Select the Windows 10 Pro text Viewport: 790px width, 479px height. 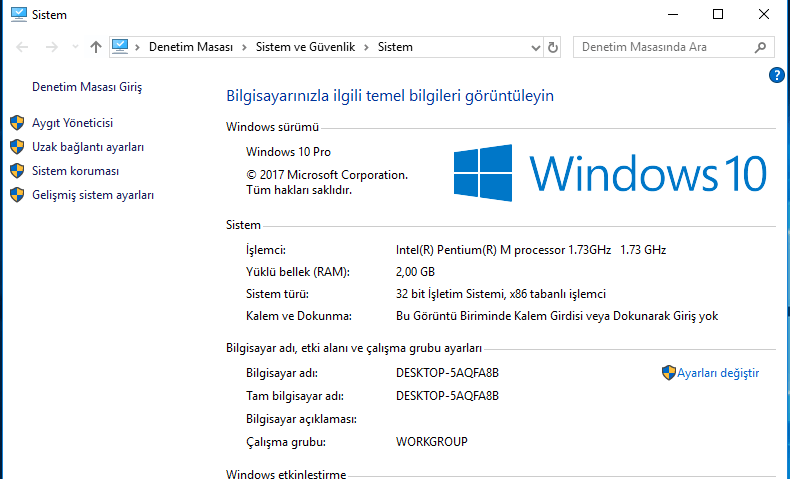[288, 152]
